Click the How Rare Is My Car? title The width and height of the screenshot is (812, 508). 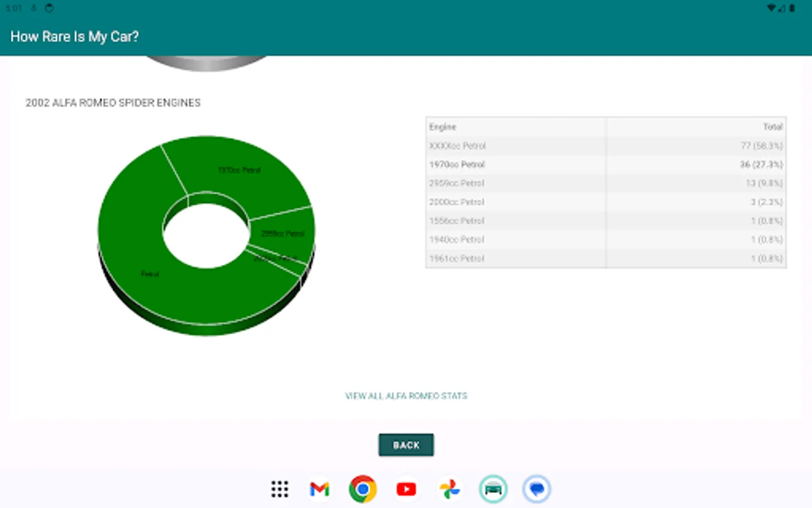tap(74, 37)
